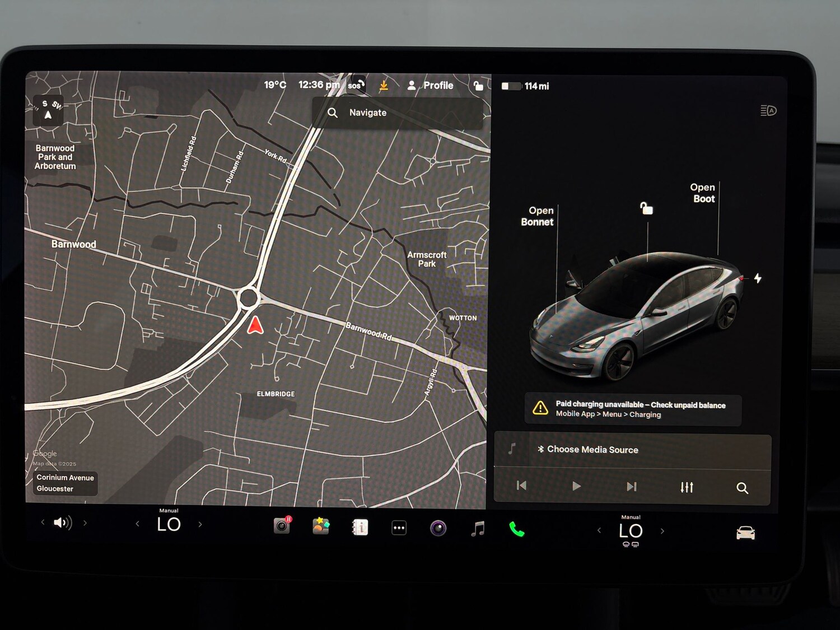Image resolution: width=840 pixels, height=630 pixels.
Task: Tap the profile person icon
Action: click(x=412, y=85)
